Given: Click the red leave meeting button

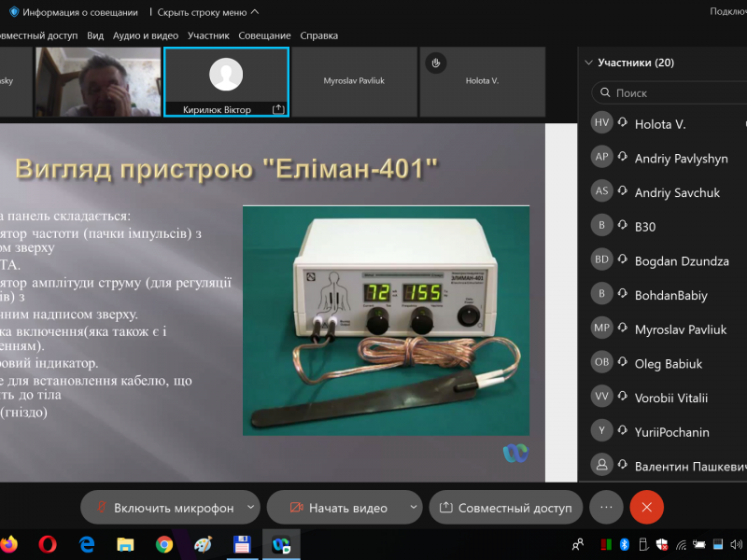Looking at the screenshot, I should point(646,507).
